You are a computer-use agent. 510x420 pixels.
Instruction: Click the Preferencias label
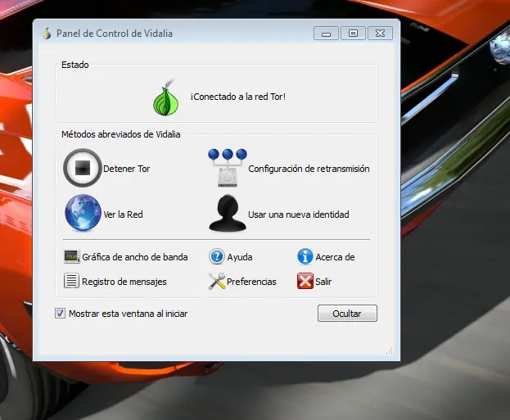[x=251, y=282]
